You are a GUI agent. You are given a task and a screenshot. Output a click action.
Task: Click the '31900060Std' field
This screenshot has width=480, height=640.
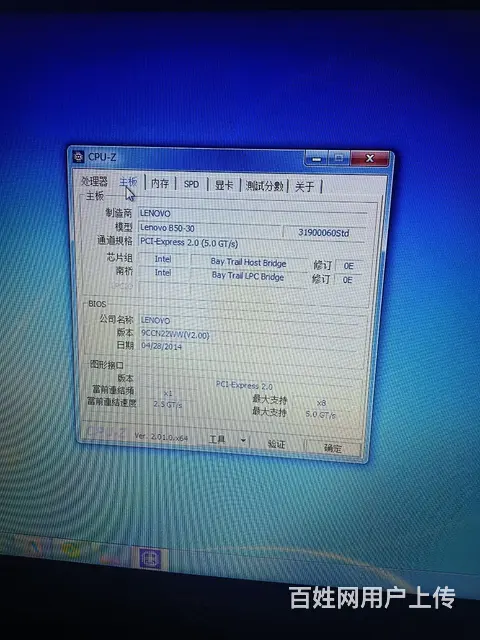[324, 233]
